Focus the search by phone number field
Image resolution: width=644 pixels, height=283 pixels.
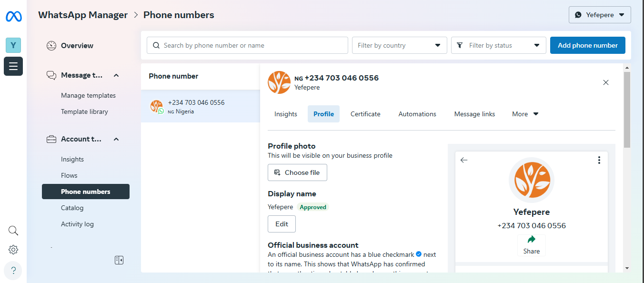tap(247, 45)
